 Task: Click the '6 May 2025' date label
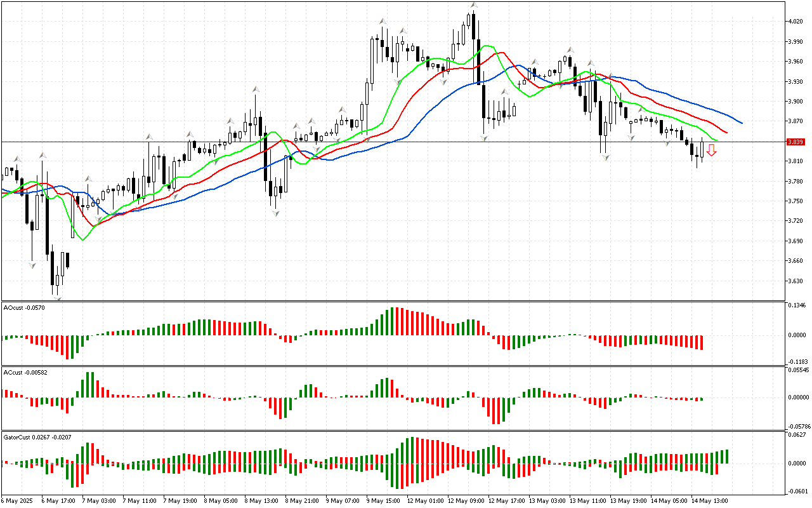(x=16, y=500)
